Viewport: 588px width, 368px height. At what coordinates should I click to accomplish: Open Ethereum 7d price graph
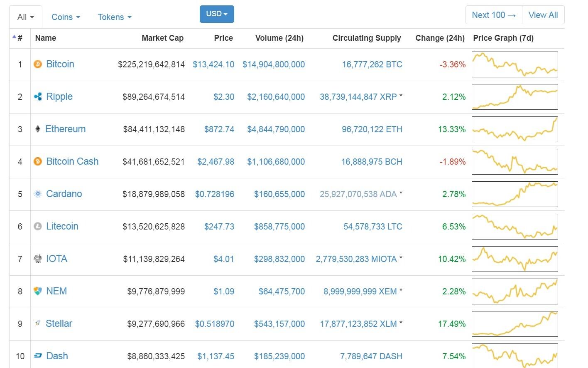(x=515, y=129)
